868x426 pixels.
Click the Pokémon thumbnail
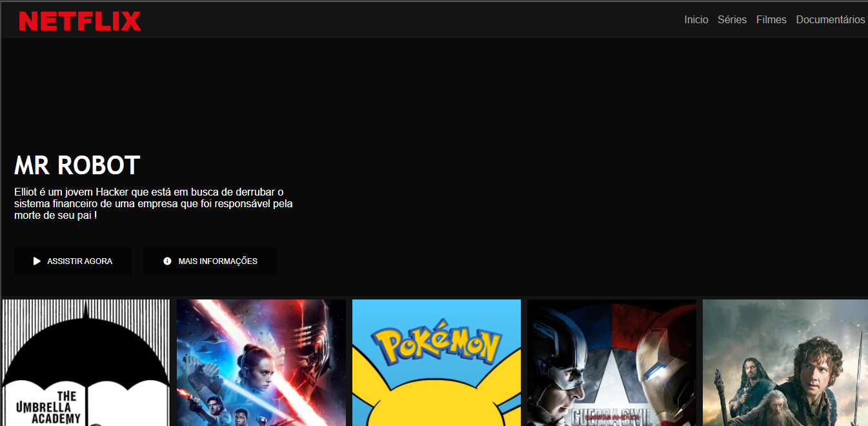coord(436,361)
